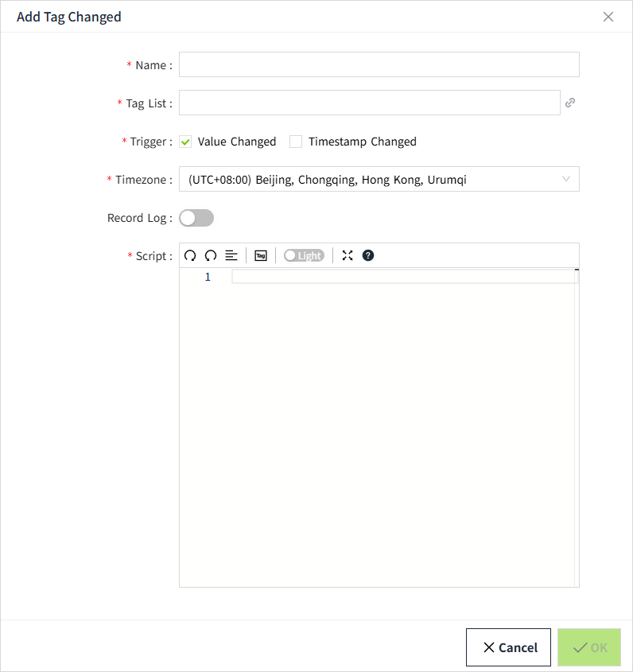Turn on the Record Log switch
The height and width of the screenshot is (672, 633).
click(x=196, y=218)
